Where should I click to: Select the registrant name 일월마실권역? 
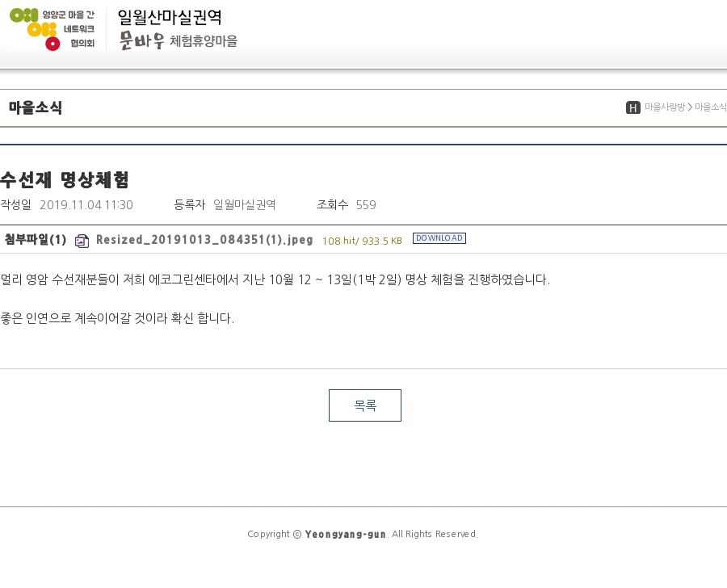(x=244, y=204)
